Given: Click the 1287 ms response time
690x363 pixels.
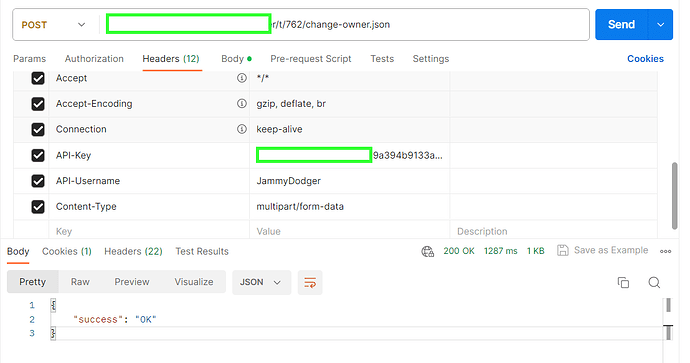Looking at the screenshot, I should 500,251.
